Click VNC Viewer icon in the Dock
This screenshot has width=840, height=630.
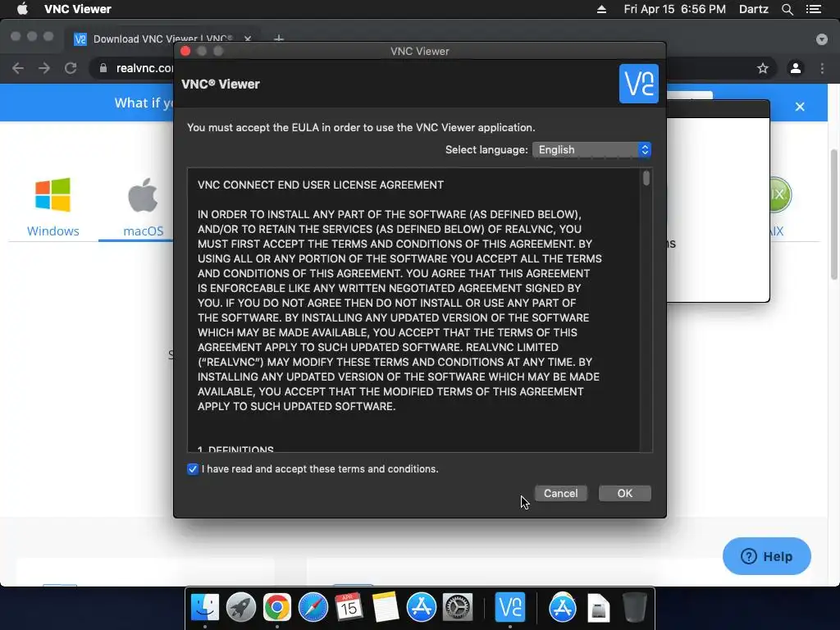coord(509,608)
